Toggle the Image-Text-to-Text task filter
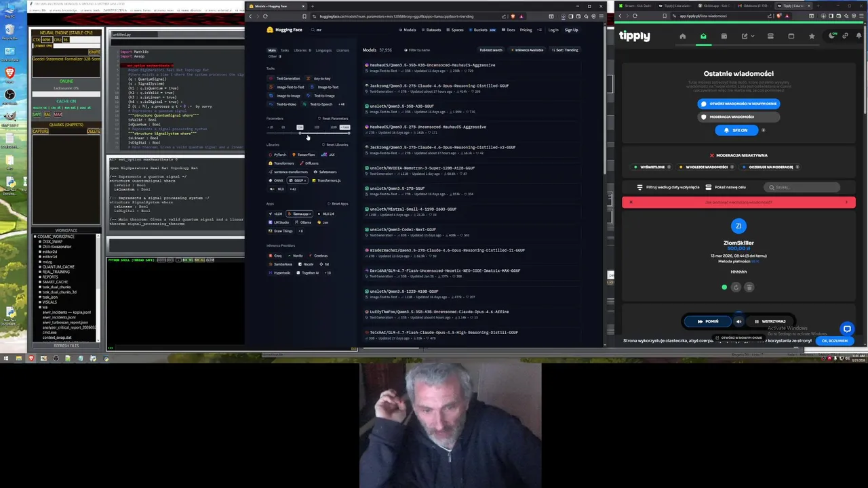Screen dimensions: 868x488 [x=288, y=87]
